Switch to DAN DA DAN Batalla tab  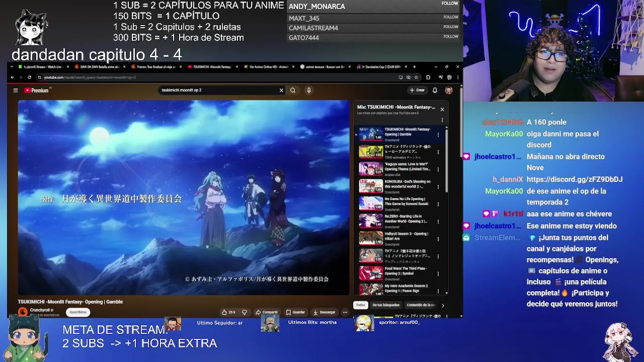[99, 67]
